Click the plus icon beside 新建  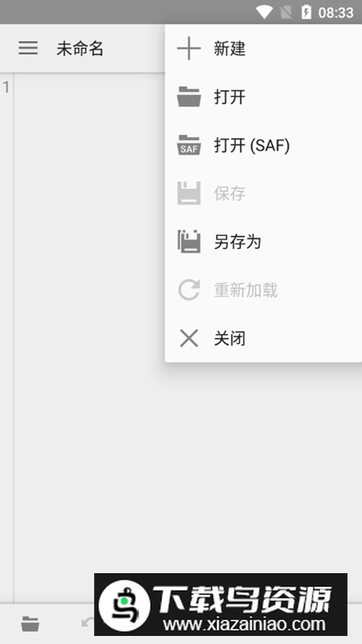coord(189,48)
